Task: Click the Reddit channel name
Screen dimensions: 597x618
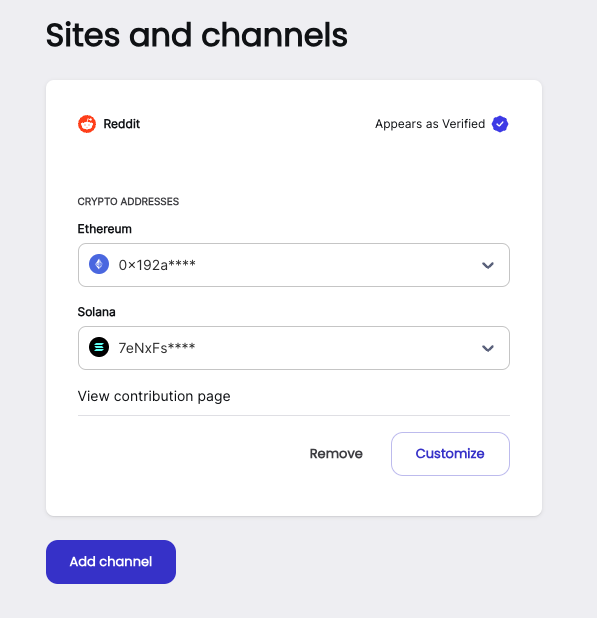Action: [121, 124]
